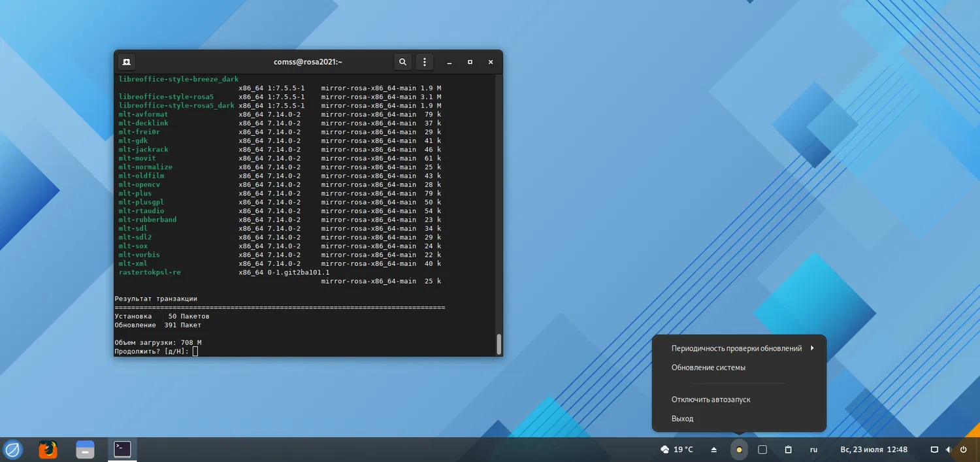This screenshot has width=980, height=462.
Task: Open the ROSA application launcher menu
Action: [x=13, y=450]
